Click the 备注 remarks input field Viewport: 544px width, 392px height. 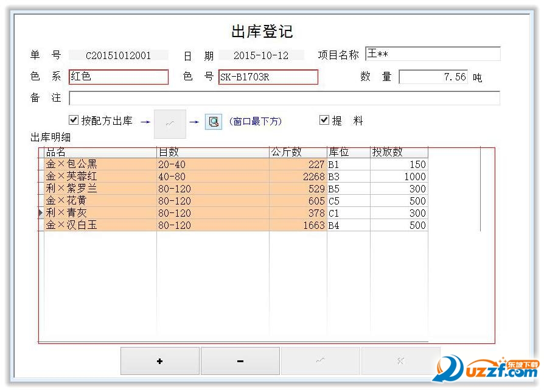(x=285, y=98)
